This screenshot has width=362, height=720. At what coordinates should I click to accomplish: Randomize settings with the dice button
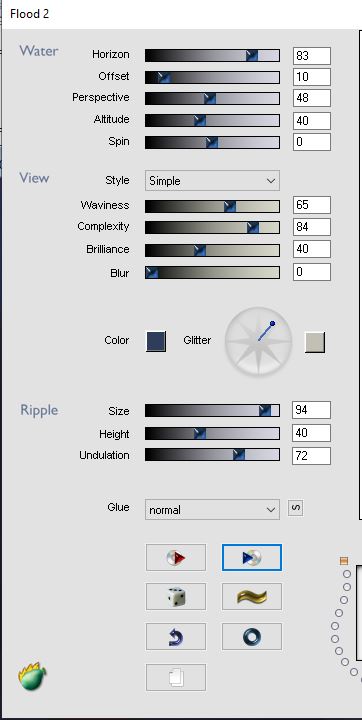[x=176, y=597]
